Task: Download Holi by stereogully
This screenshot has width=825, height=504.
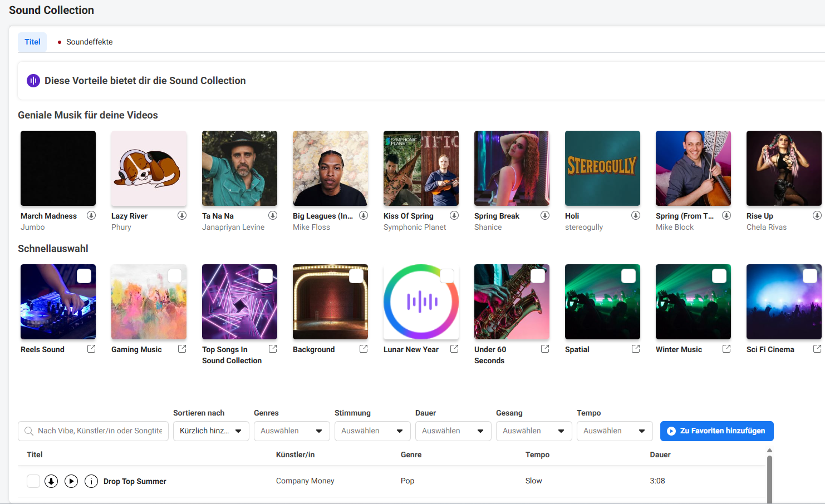Action: tap(636, 215)
